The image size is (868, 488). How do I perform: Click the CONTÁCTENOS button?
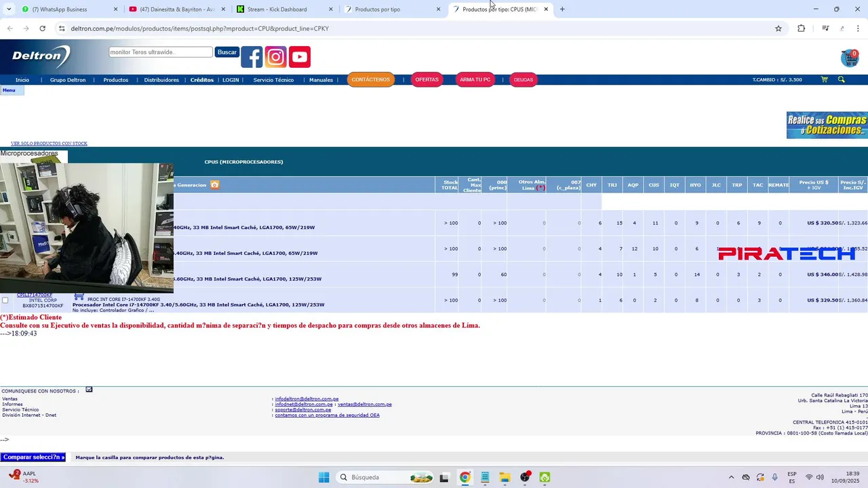tap(371, 79)
